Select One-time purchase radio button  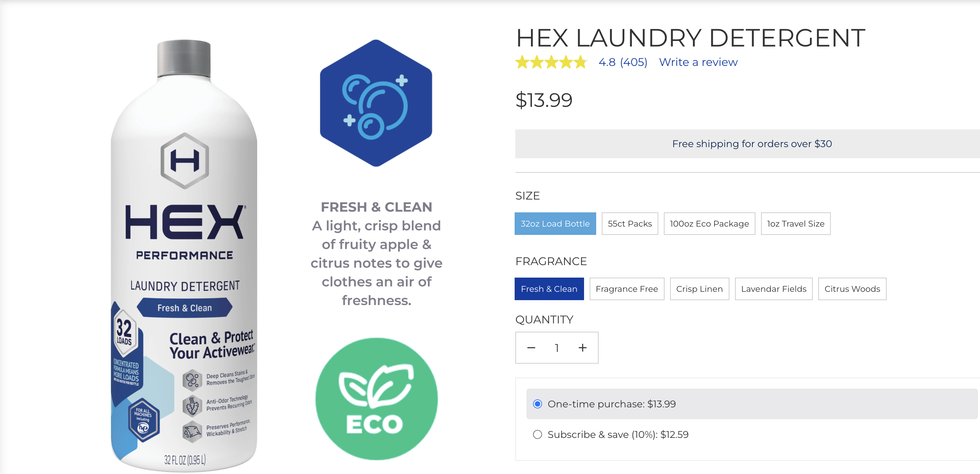(537, 404)
